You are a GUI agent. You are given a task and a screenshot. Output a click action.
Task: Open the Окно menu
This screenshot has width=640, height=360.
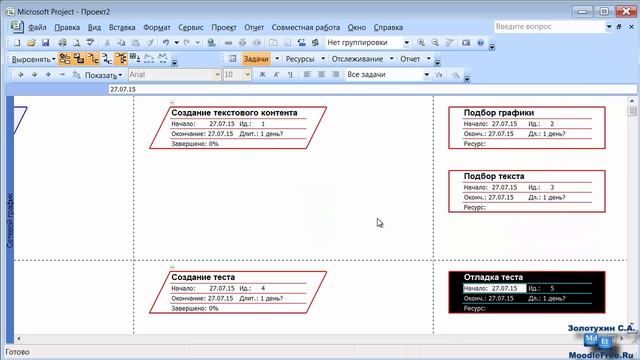(357, 27)
